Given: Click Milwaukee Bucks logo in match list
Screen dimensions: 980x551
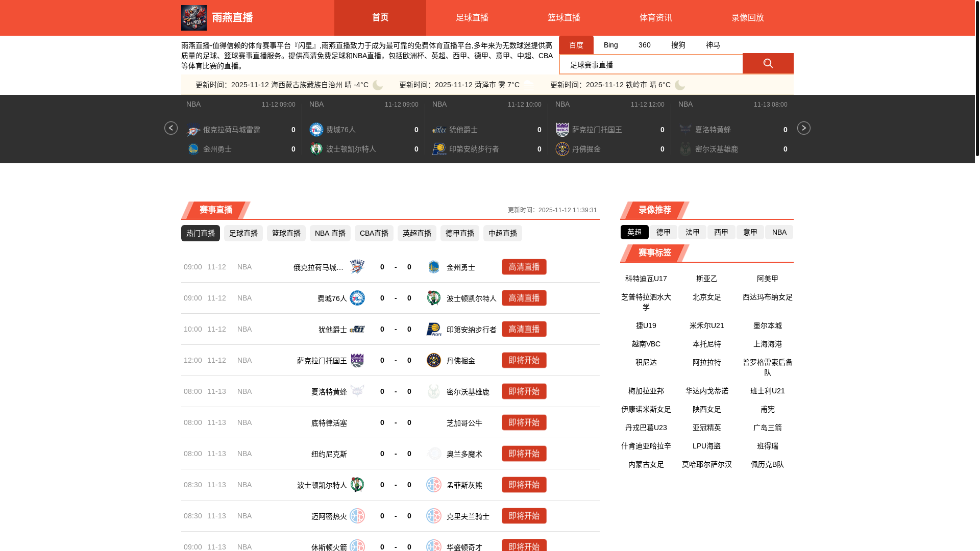Looking at the screenshot, I should click(434, 391).
